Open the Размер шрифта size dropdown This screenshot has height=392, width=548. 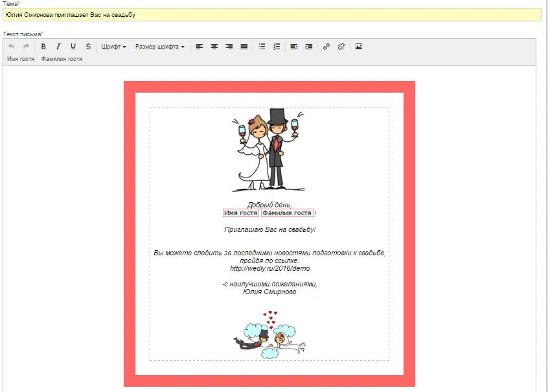coord(160,47)
